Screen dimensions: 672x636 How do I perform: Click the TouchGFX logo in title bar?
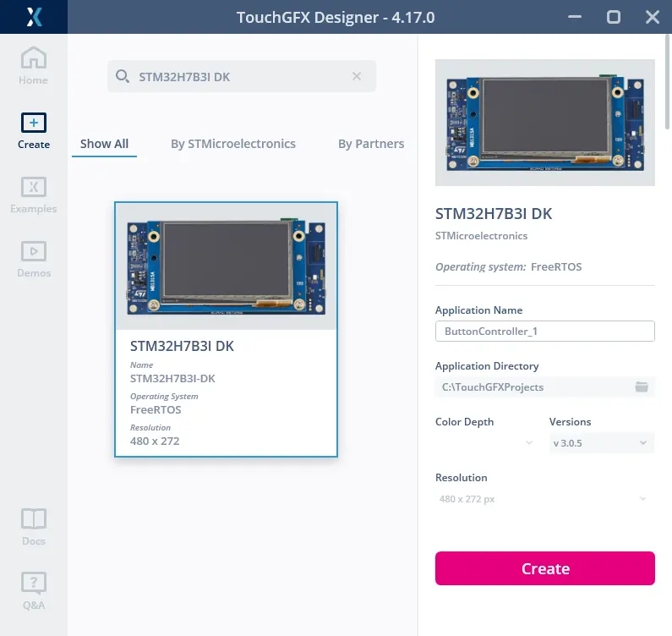[34, 17]
